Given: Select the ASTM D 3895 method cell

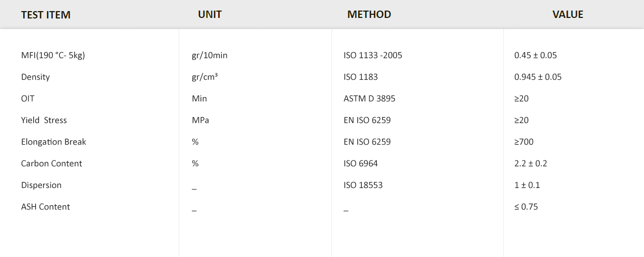Looking at the screenshot, I should tap(369, 99).
